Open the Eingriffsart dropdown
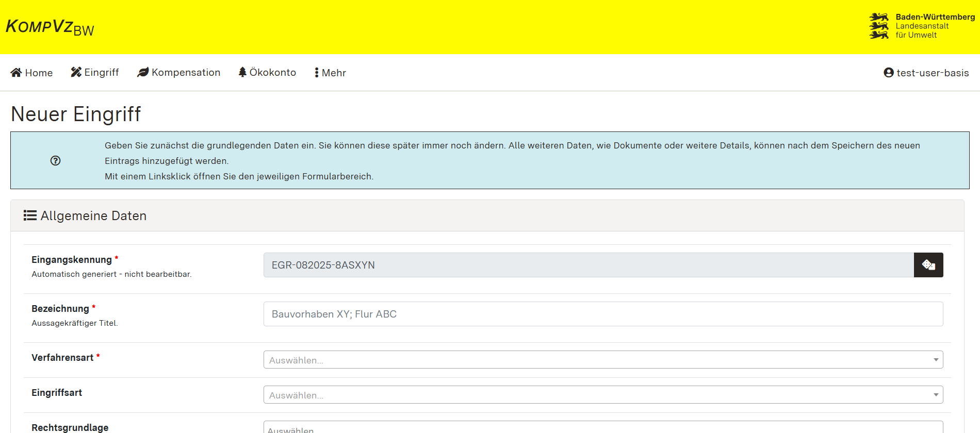The width and height of the screenshot is (980, 433). pos(603,395)
